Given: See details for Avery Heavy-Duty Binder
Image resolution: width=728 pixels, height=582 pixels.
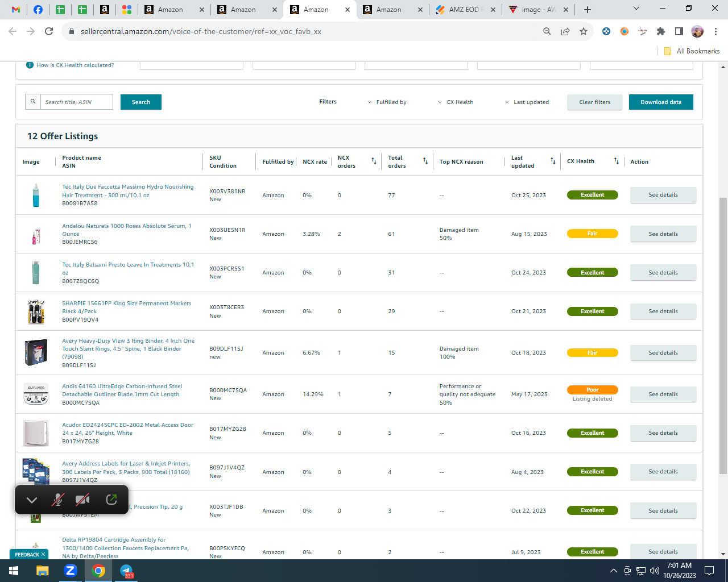Looking at the screenshot, I should (663, 353).
